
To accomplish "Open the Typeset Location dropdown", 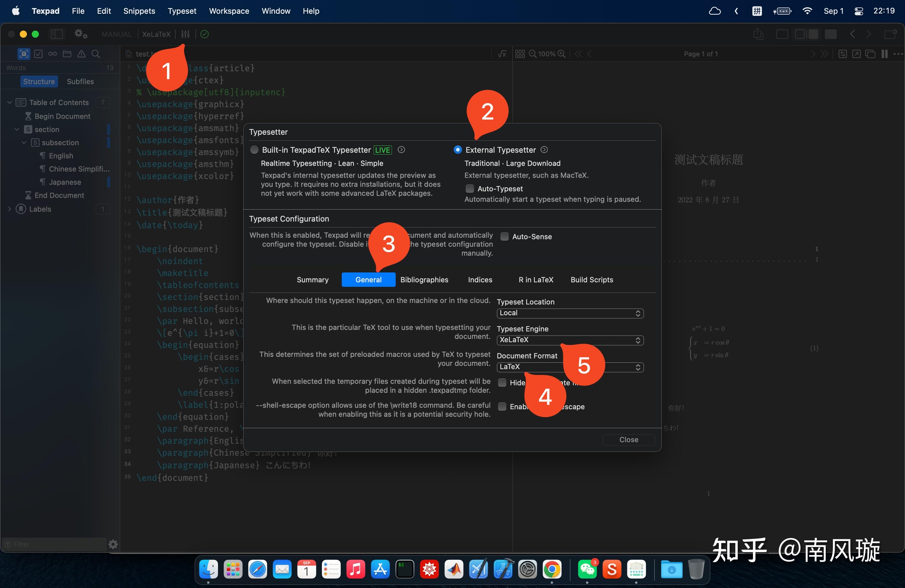I will [570, 313].
